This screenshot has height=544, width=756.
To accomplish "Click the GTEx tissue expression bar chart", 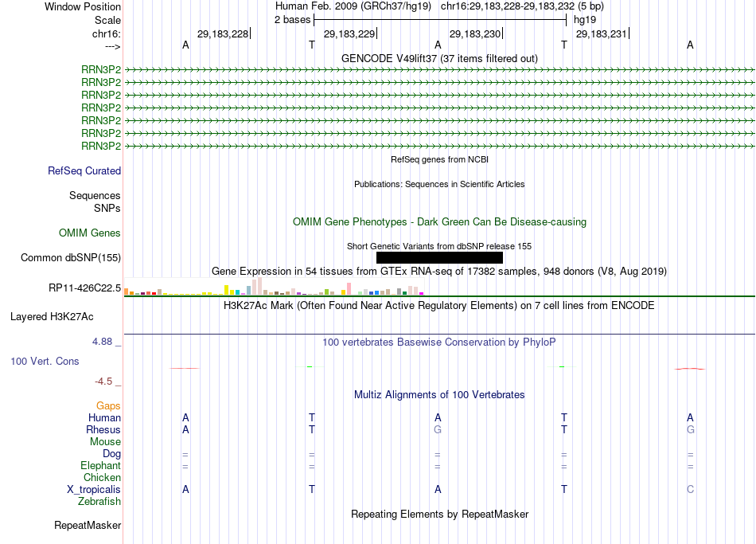I will click(274, 286).
